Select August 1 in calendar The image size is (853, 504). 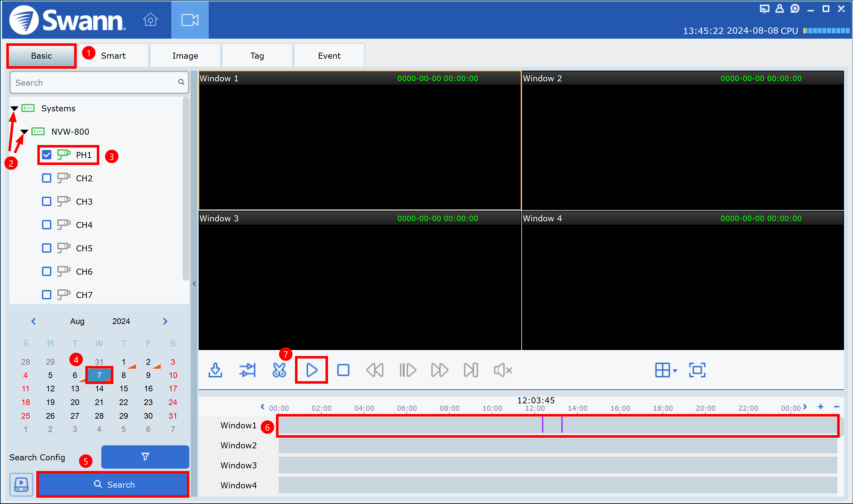(124, 362)
